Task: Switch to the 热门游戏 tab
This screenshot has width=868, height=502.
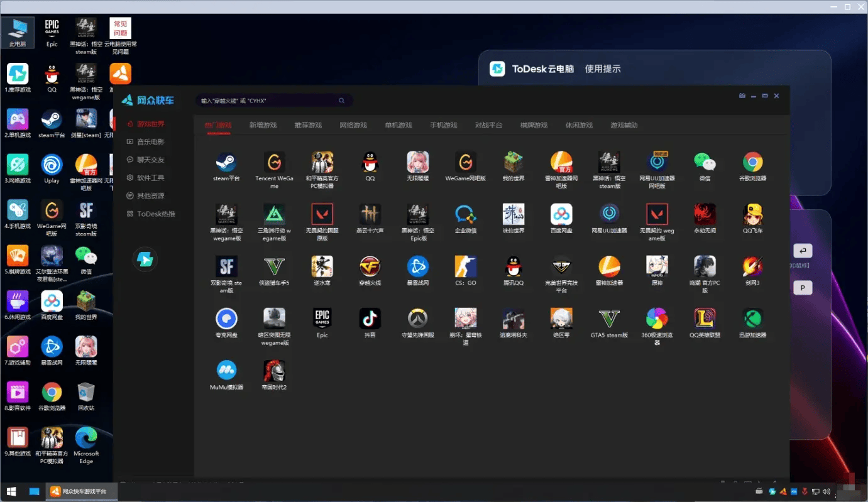Action: click(218, 125)
